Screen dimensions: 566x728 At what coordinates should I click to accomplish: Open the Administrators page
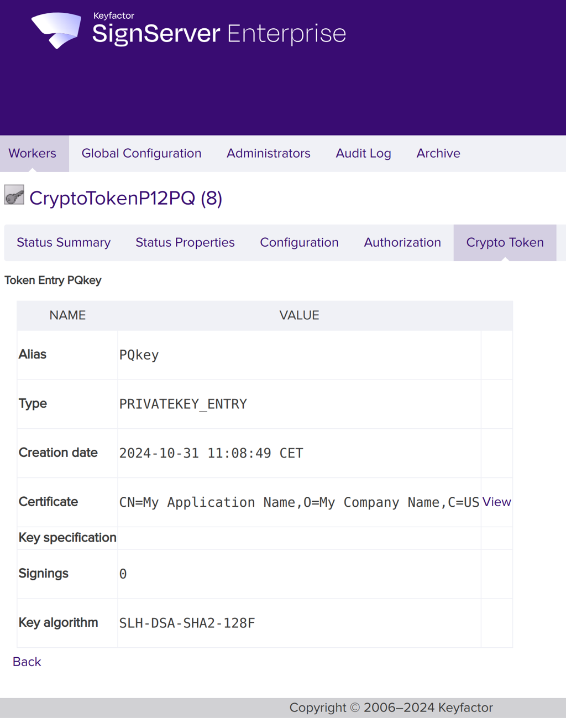[268, 153]
